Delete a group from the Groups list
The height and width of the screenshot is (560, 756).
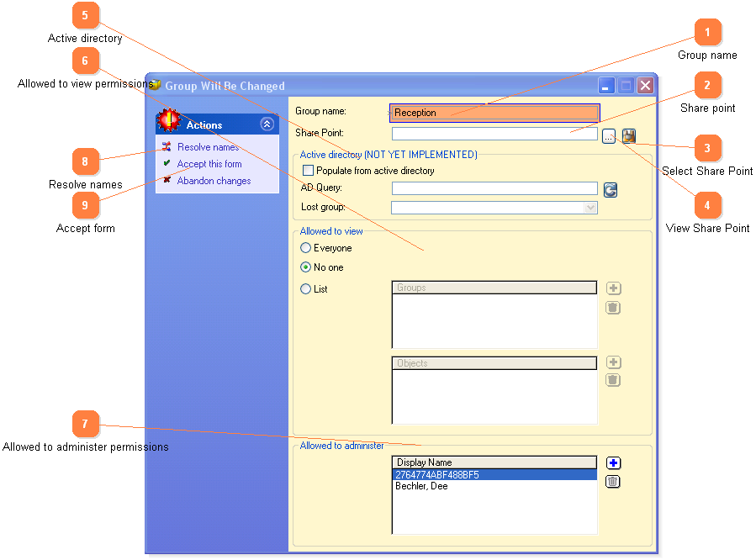(x=613, y=308)
